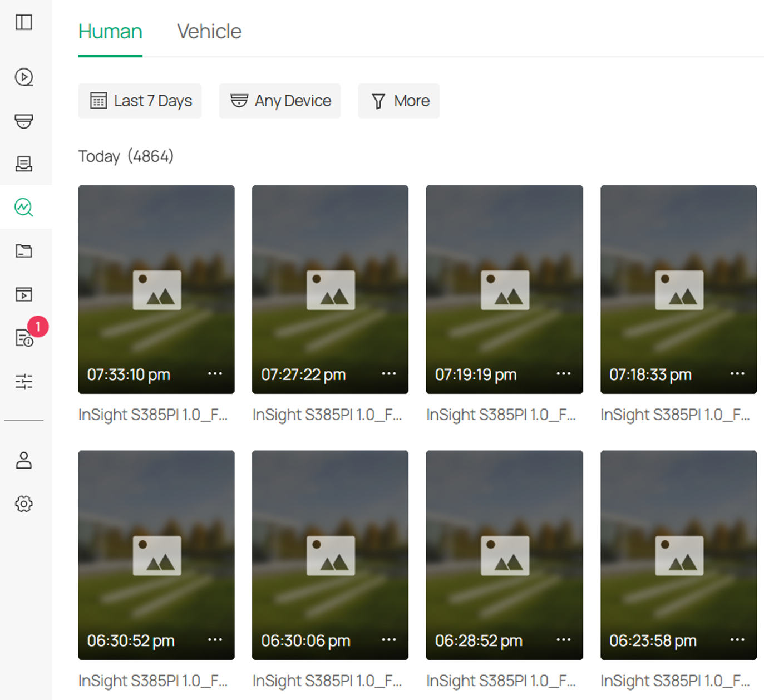764x700 pixels.
Task: Click the red notification badge showing 1
Action: [38, 327]
